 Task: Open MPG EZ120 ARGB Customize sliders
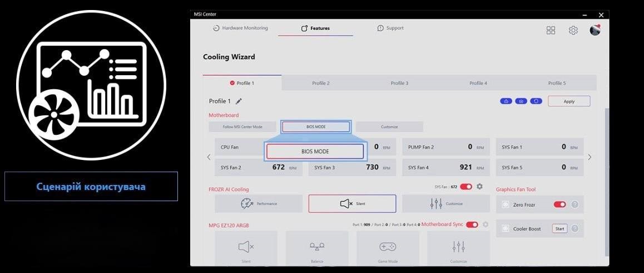(458, 248)
